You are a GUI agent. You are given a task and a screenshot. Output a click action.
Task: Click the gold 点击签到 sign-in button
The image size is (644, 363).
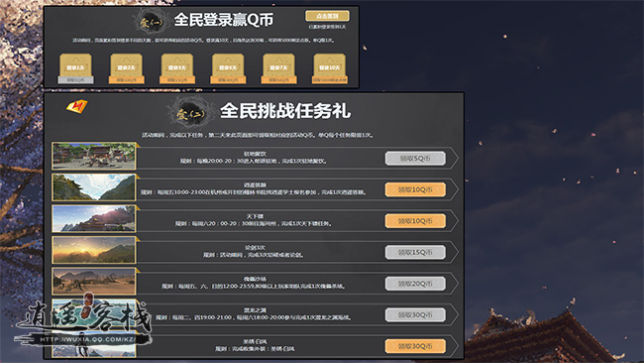[327, 16]
